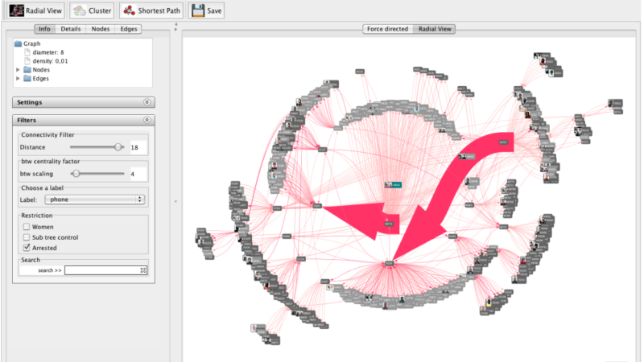Image resolution: width=644 pixels, height=362 pixels.
Task: Select the Graph root folder icon
Action: 19,44
